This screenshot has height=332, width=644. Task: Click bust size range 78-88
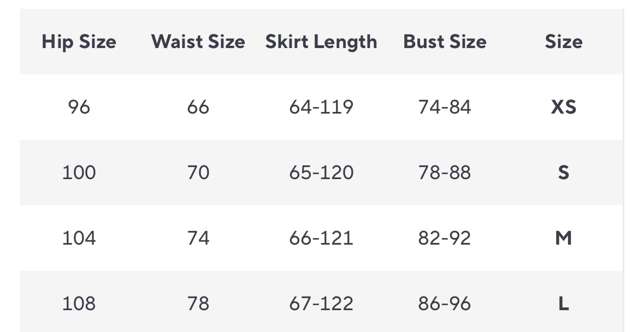(x=445, y=173)
